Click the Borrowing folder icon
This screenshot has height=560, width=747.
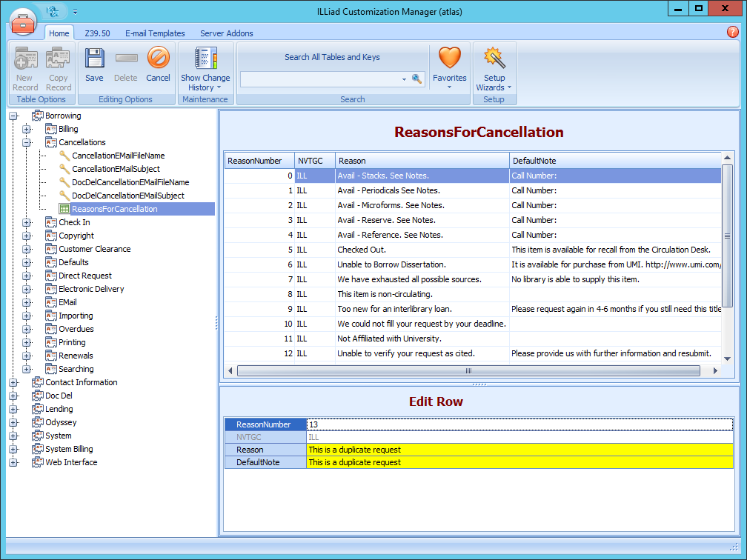click(x=37, y=116)
